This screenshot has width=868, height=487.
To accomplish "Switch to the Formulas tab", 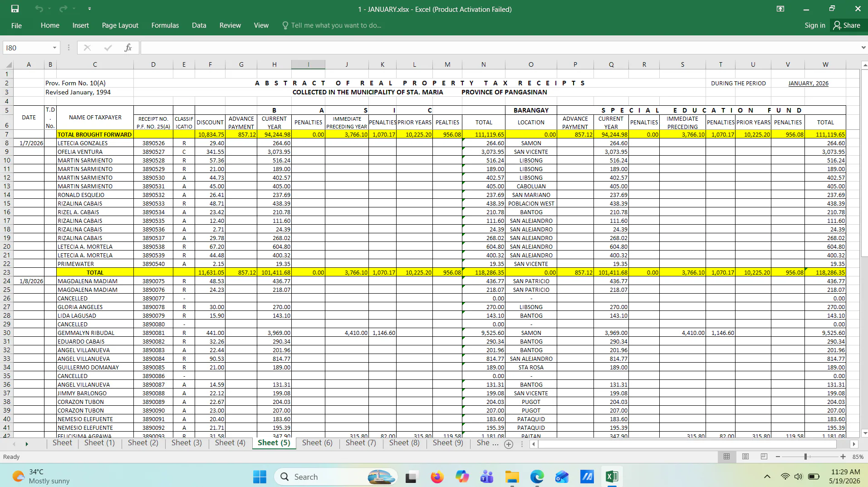I will tap(165, 25).
